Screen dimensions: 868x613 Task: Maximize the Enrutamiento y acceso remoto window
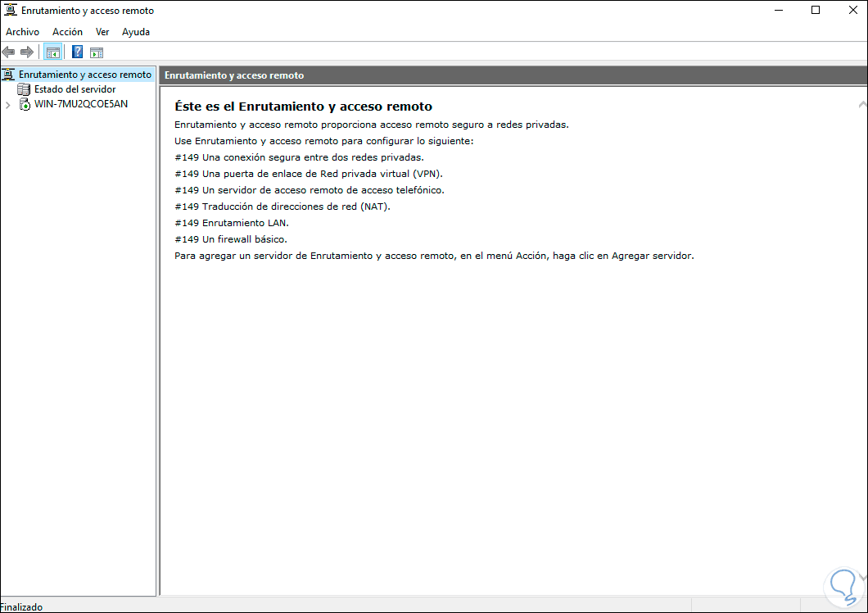point(816,11)
